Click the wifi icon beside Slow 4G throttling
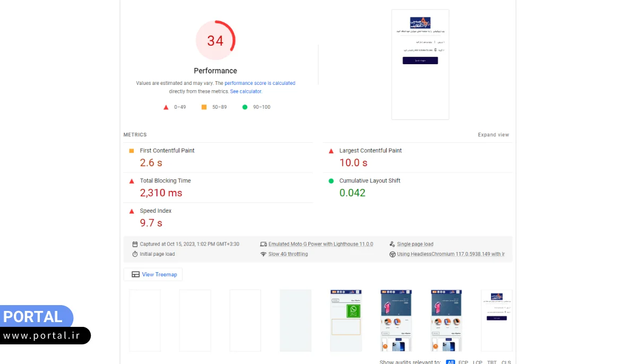 [264, 254]
